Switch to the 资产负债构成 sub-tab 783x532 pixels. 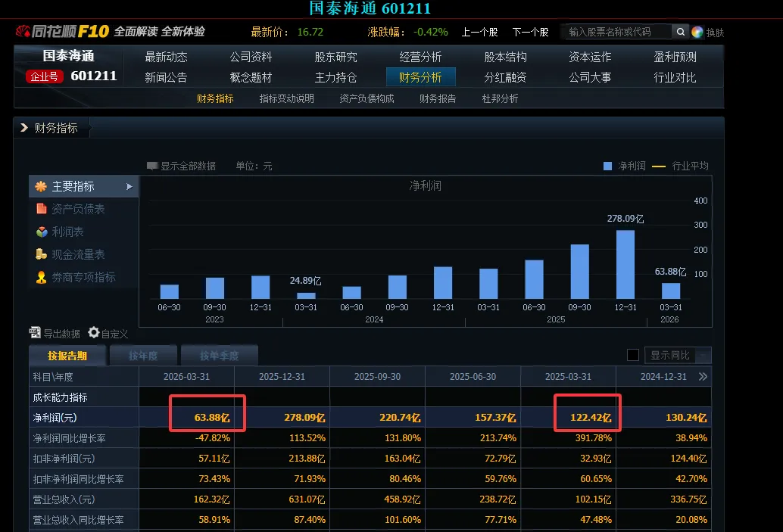point(367,98)
